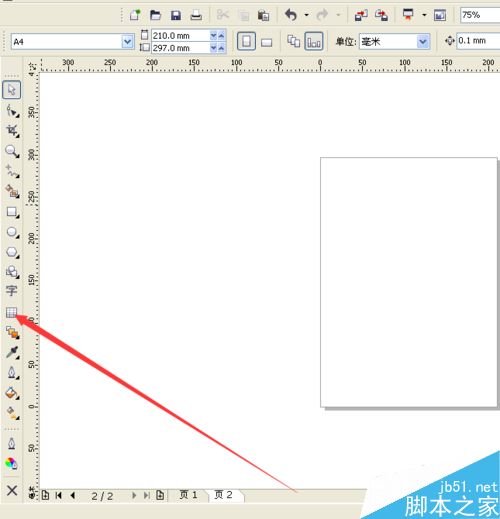The height and width of the screenshot is (519, 500).
Task: Open the A4 paper size dropdown
Action: [x=127, y=42]
